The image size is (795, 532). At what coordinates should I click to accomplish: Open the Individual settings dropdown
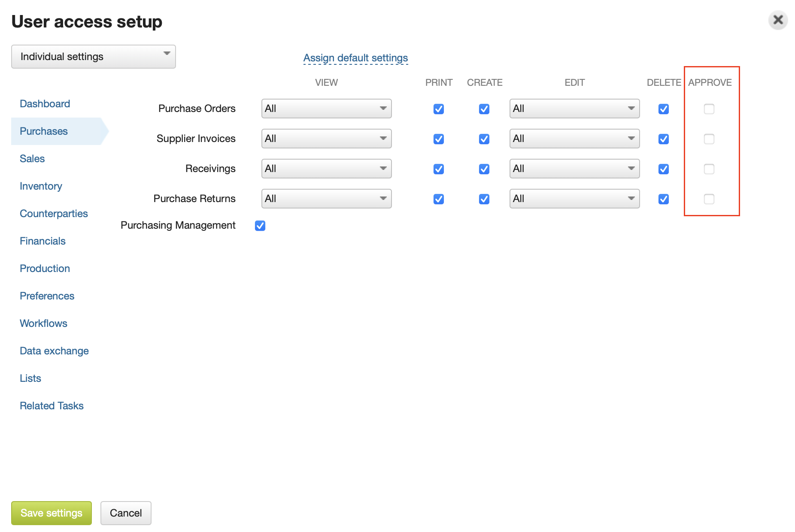click(x=94, y=57)
